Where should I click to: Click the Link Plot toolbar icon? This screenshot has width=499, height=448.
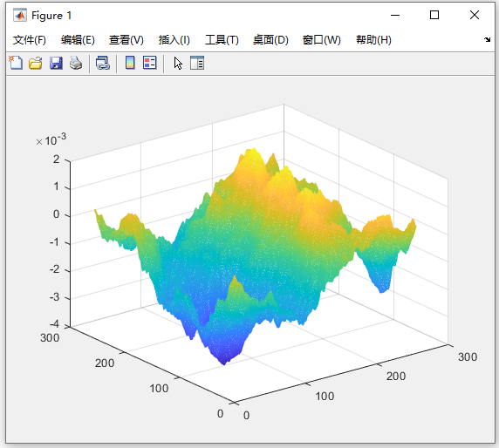click(103, 63)
